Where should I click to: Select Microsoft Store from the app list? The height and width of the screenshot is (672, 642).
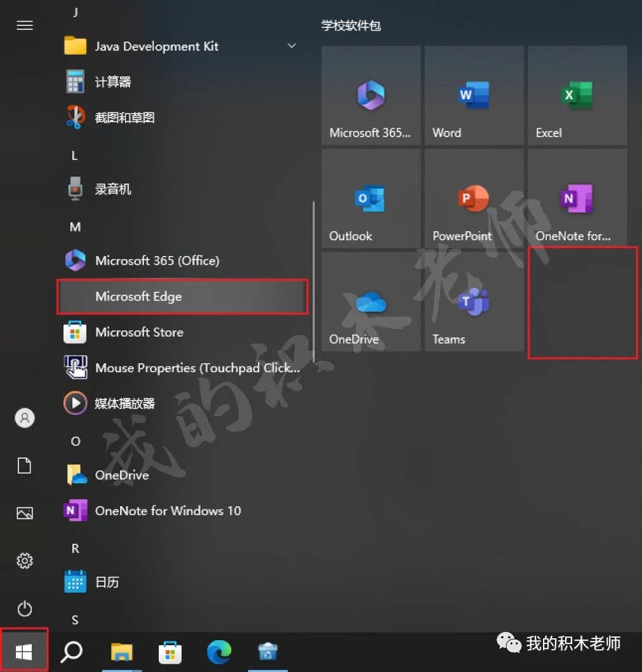click(139, 332)
